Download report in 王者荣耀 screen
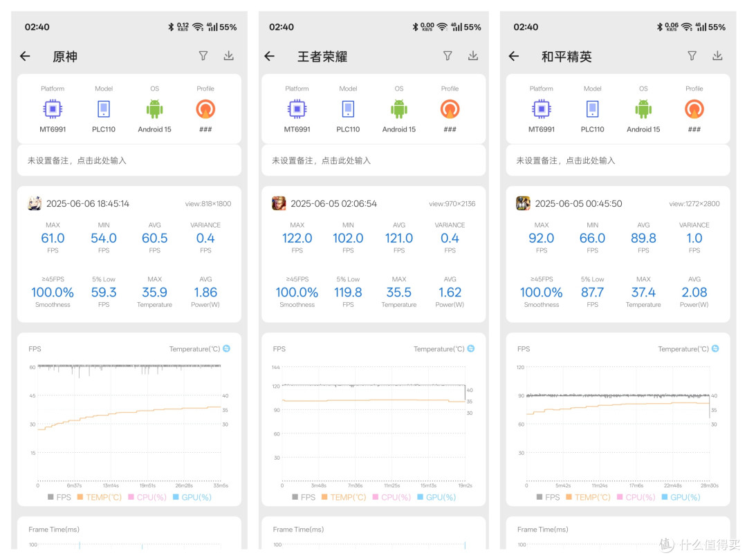 tap(473, 56)
